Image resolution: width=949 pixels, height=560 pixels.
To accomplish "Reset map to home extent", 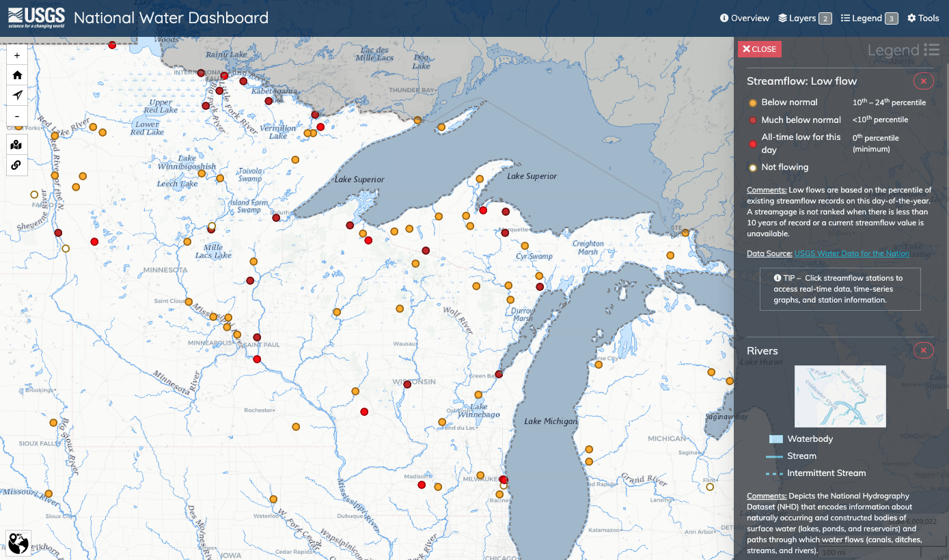I will tap(17, 75).
